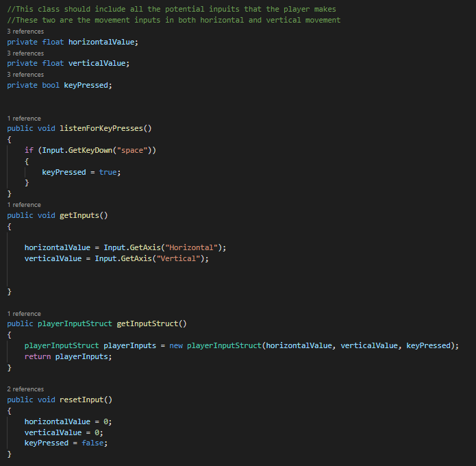The height and width of the screenshot is (466, 476).
Task: Click 'horizontalValue = 0' line in resetInput
Action: [x=68, y=421]
